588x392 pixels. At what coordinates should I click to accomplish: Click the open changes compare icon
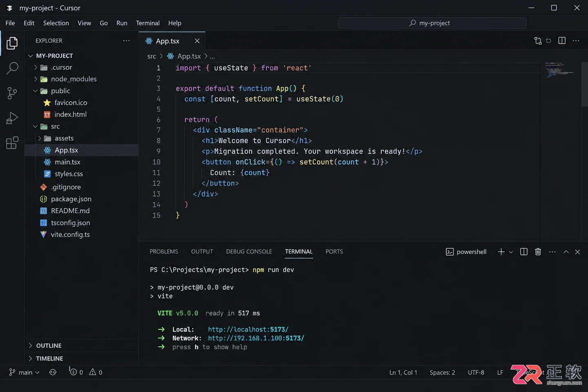coord(538,40)
